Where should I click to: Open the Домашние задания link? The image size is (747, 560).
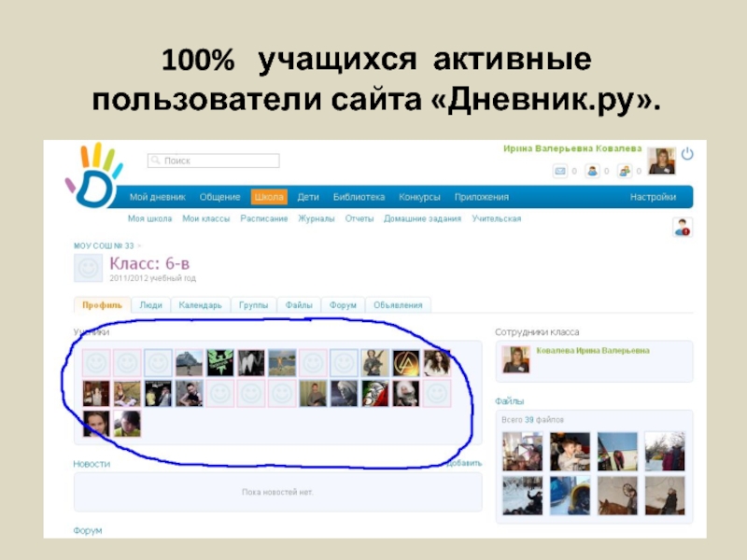pyautogui.click(x=422, y=218)
